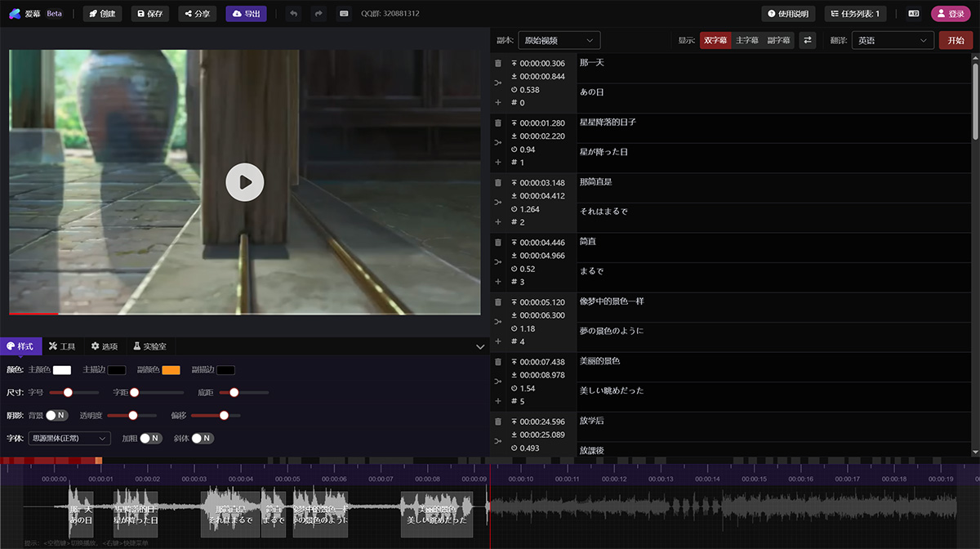Open the 思源黑体 font dropdown
The width and height of the screenshot is (980, 549).
(69, 438)
